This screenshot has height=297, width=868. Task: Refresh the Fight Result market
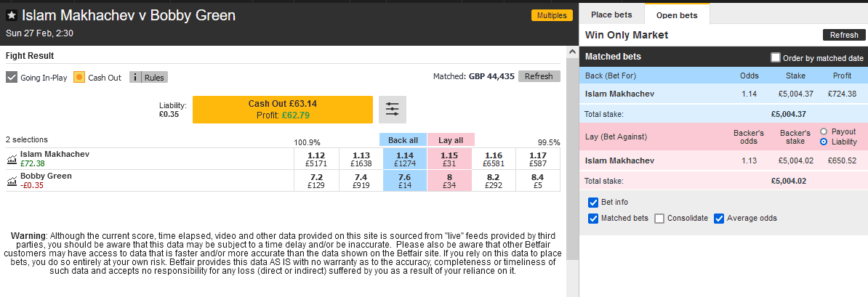click(539, 76)
